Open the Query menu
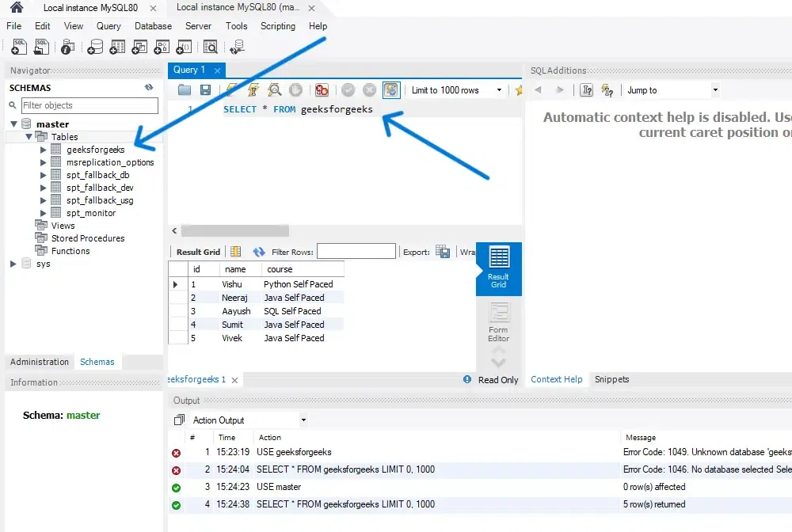 109,26
